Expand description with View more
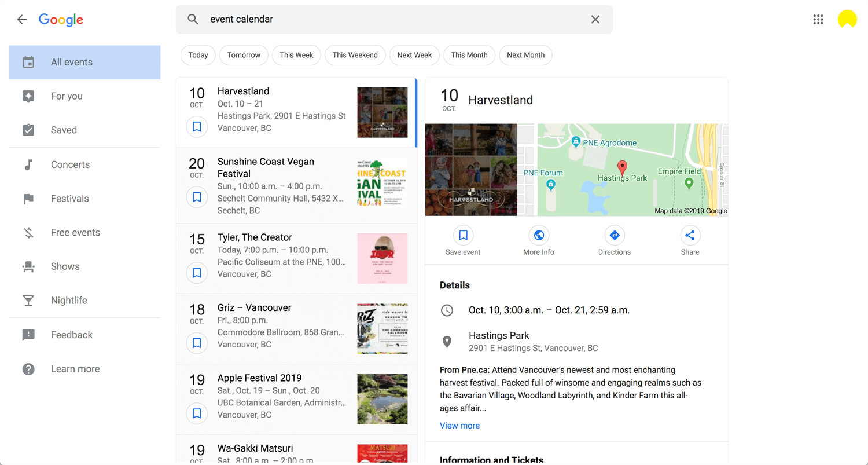The height and width of the screenshot is (465, 868). 459,426
